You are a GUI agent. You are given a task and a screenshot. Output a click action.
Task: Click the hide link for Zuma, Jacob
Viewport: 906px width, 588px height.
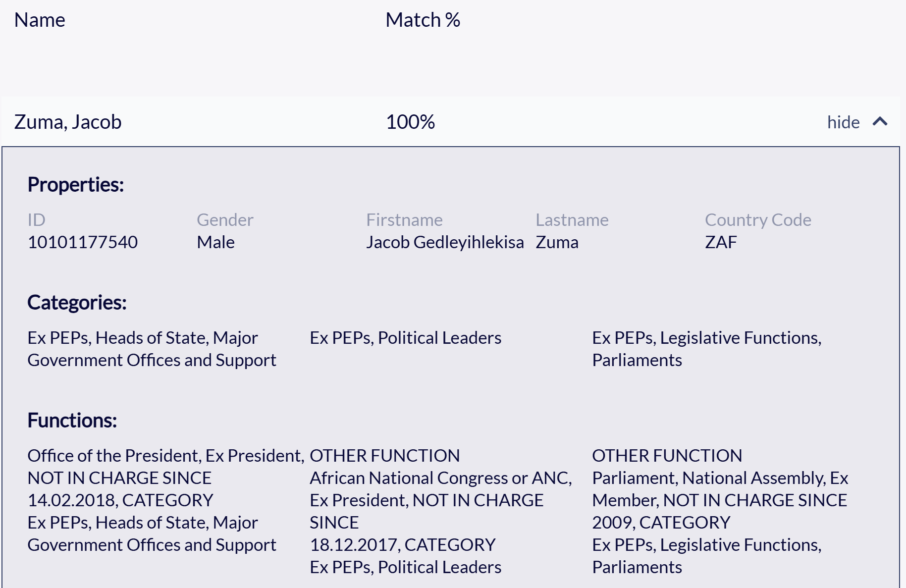pyautogui.click(x=843, y=122)
